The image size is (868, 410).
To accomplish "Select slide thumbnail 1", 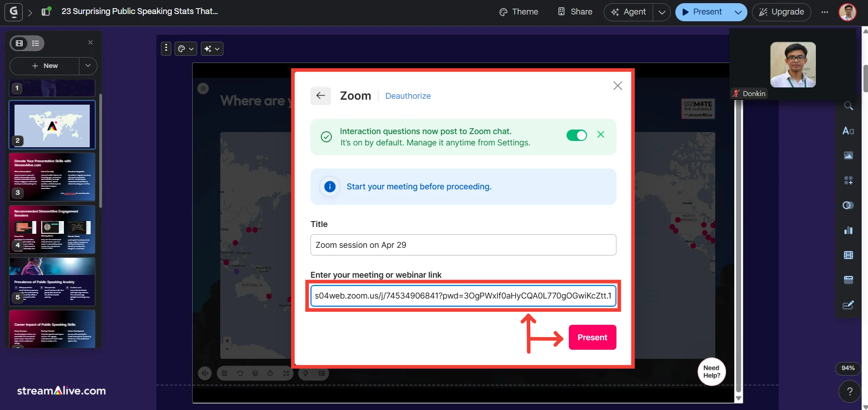I will pos(52,88).
